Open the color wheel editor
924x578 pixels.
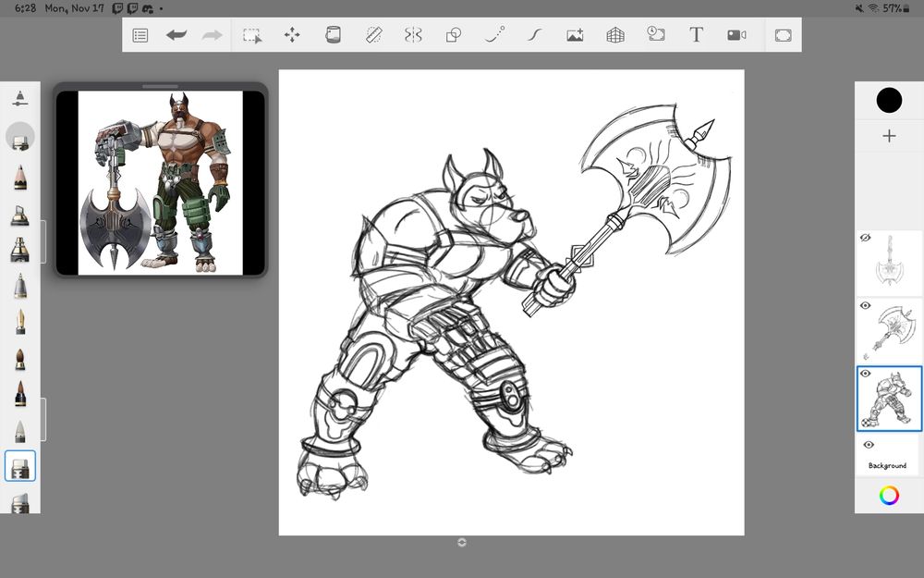pyautogui.click(x=889, y=496)
